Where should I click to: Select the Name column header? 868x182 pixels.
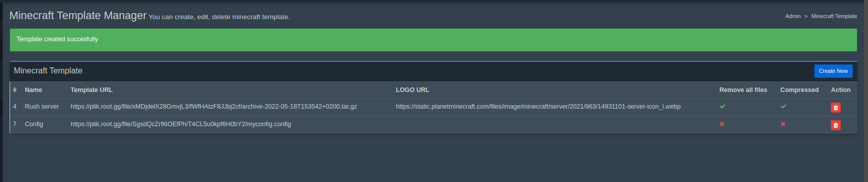(33, 90)
